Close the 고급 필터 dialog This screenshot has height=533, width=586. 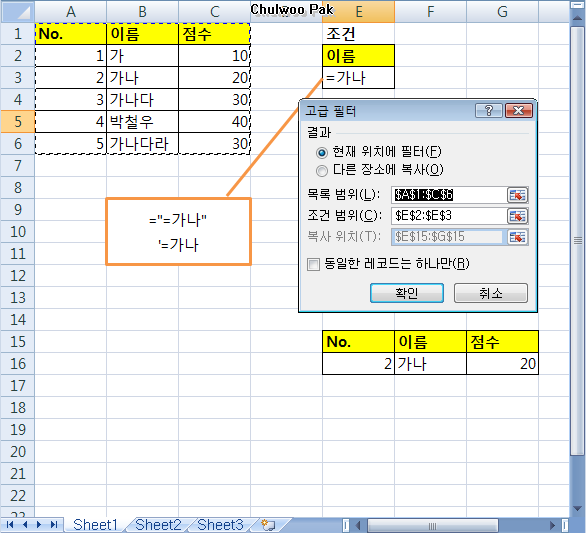[x=519, y=111]
